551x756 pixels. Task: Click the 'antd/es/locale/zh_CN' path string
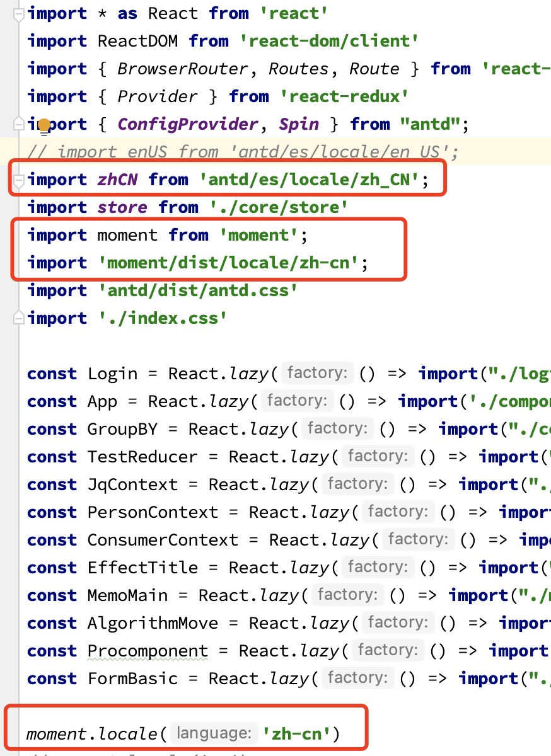[x=309, y=180]
